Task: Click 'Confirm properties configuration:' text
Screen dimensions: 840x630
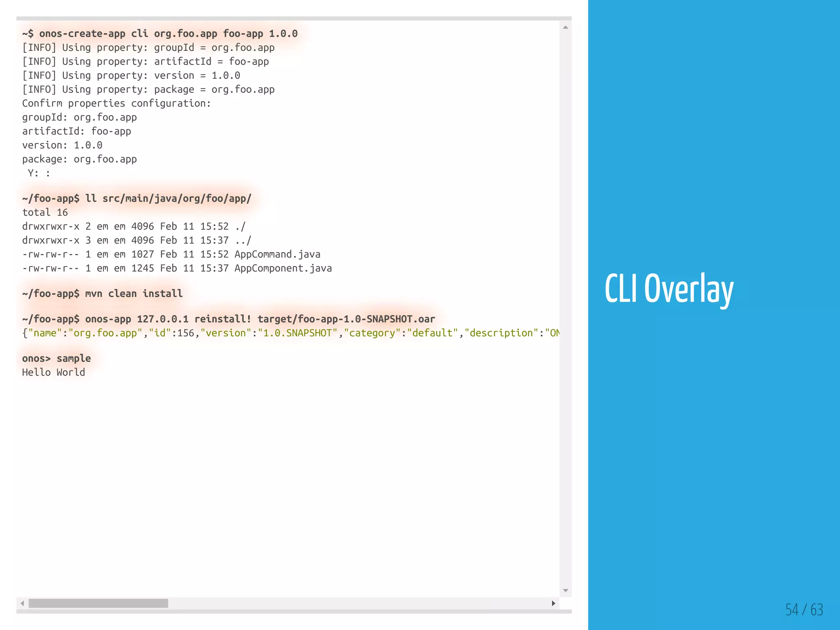Action: [116, 103]
